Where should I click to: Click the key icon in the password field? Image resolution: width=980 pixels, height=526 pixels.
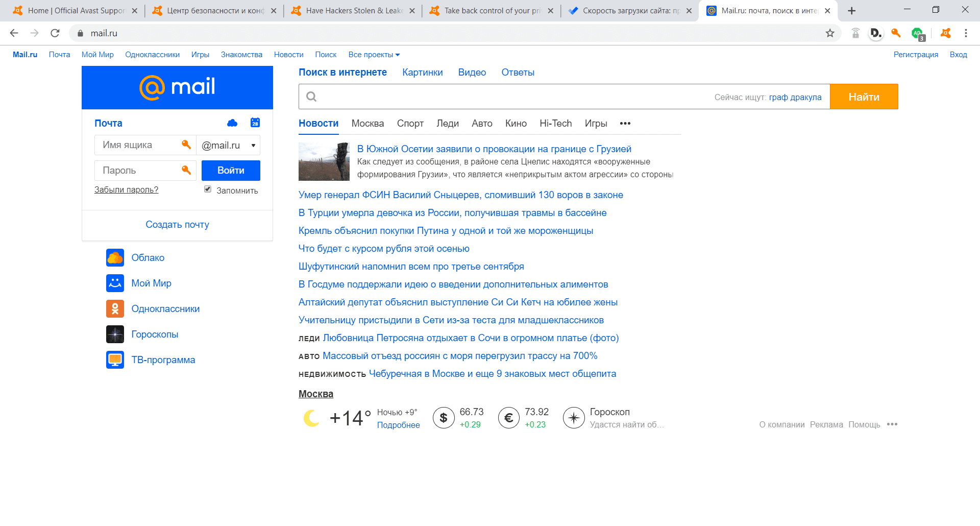186,170
